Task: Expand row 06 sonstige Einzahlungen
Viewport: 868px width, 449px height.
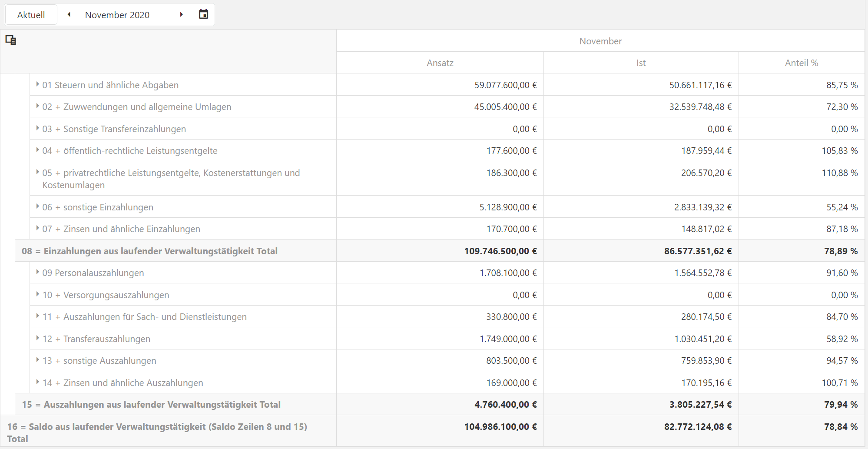Action: click(x=37, y=206)
